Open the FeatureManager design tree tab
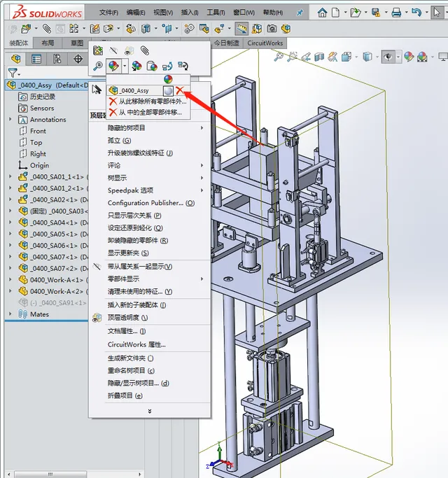This screenshot has height=478, width=448. (x=15, y=59)
